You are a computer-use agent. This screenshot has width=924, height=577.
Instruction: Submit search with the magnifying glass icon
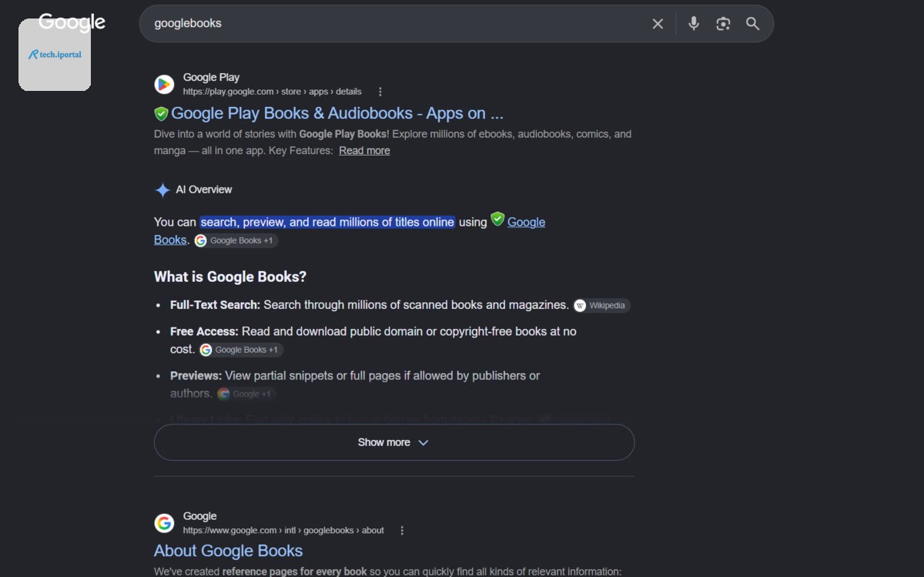(753, 24)
